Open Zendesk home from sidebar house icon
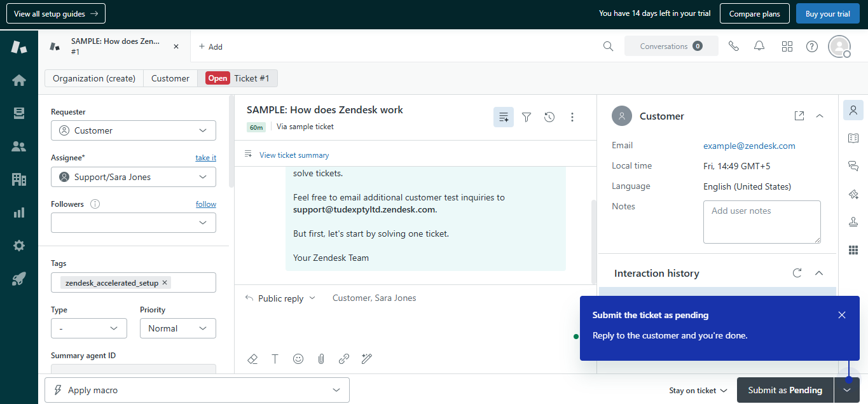This screenshot has width=868, height=404. tap(19, 80)
